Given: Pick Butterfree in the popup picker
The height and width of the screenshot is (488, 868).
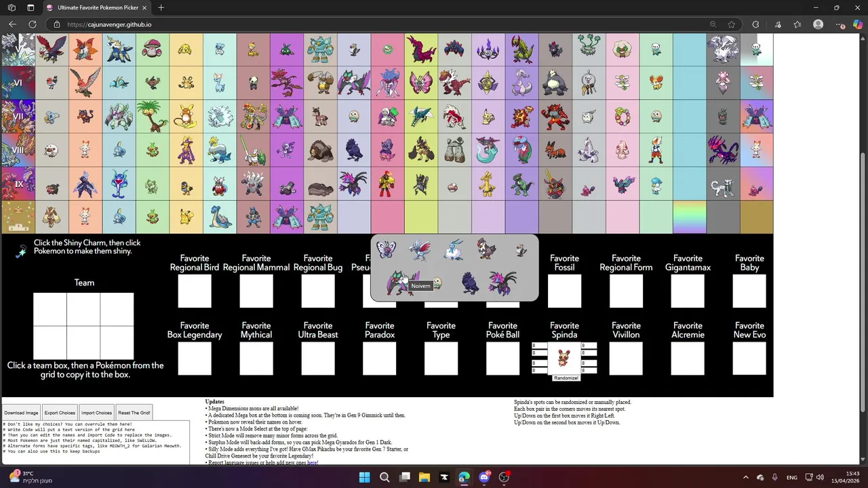Looking at the screenshot, I should point(387,249).
